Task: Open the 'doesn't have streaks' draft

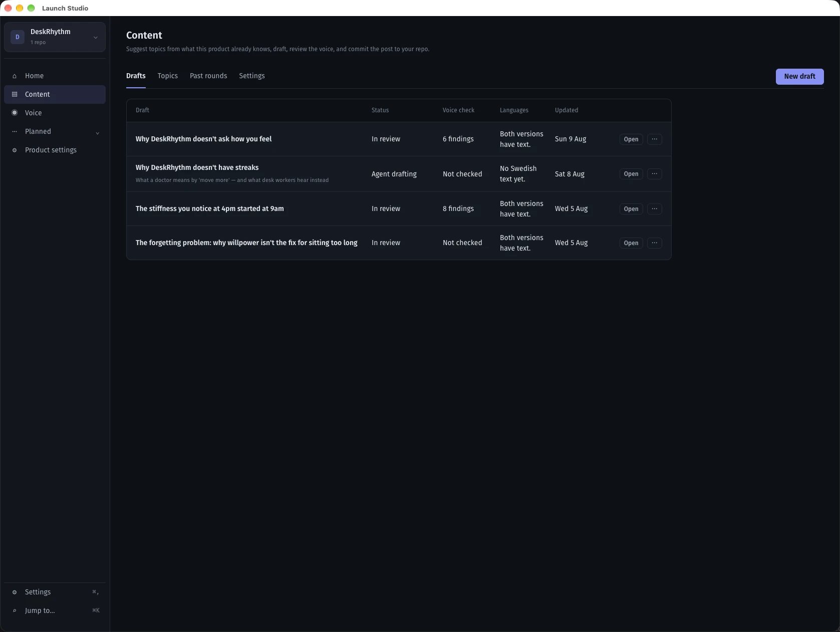Action: tap(631, 174)
